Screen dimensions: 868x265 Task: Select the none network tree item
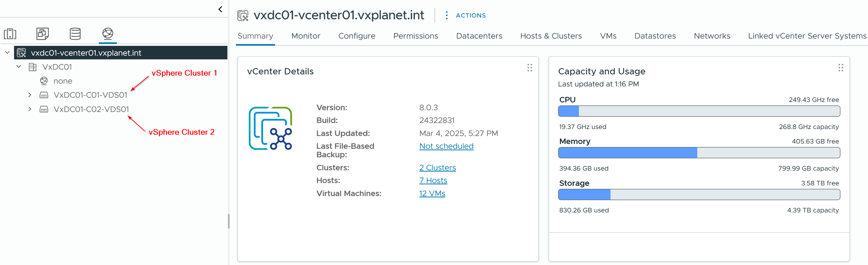pyautogui.click(x=63, y=81)
